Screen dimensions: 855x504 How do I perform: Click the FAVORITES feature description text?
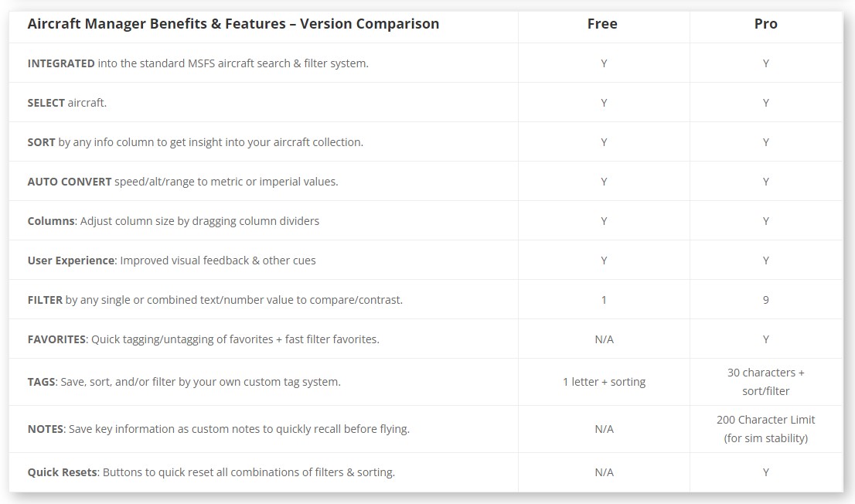pos(203,339)
